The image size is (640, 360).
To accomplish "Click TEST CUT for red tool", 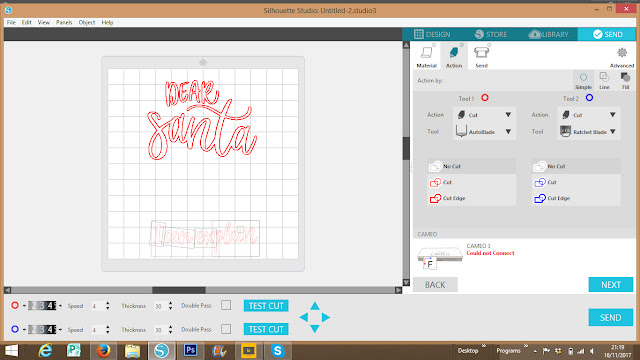I will [266, 306].
